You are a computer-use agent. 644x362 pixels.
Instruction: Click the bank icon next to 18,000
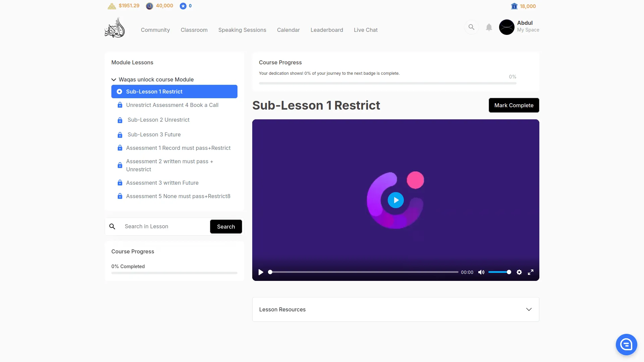[514, 6]
